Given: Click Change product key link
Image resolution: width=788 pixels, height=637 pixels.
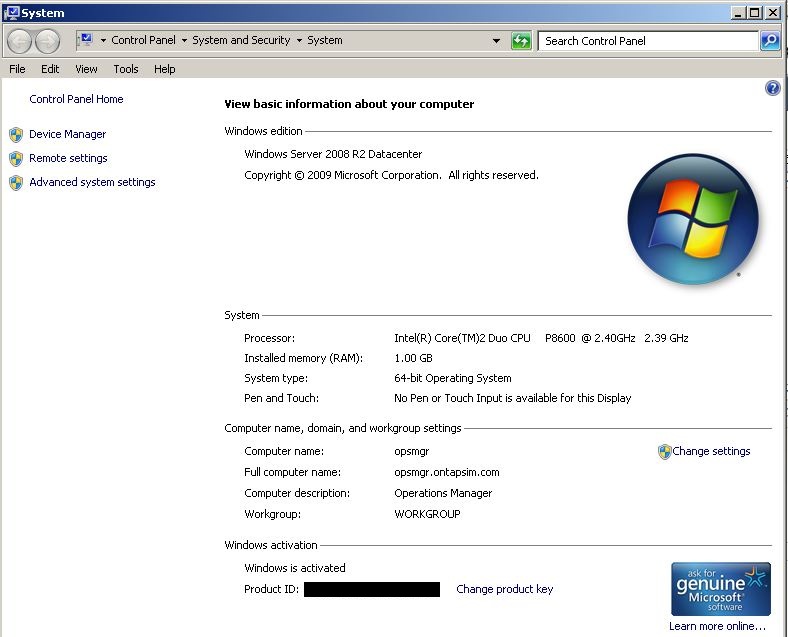Looking at the screenshot, I should pos(504,589).
